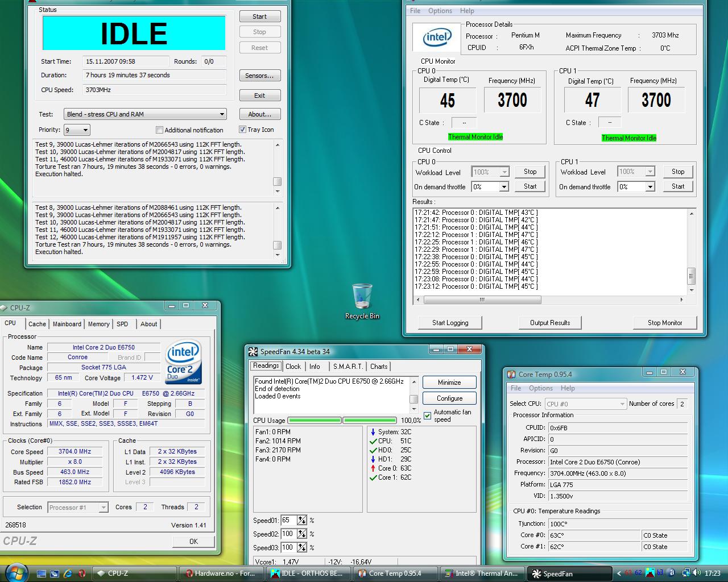This screenshot has height=582, width=728.
Task: Show hidden tray icons arrow
Action: pos(619,573)
